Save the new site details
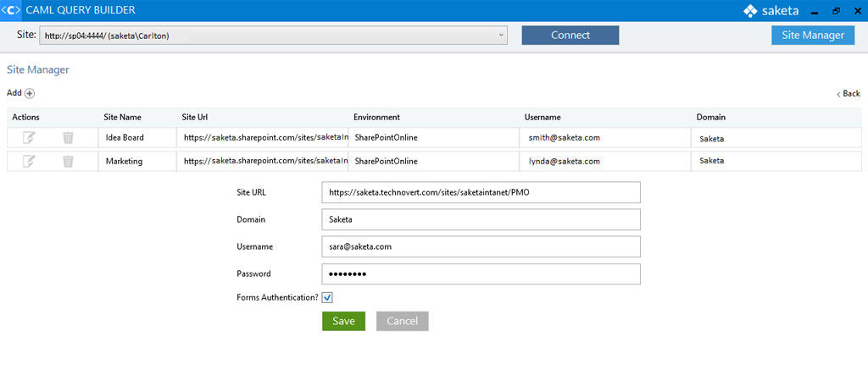Viewport: 868px width, 392px height. point(344,321)
